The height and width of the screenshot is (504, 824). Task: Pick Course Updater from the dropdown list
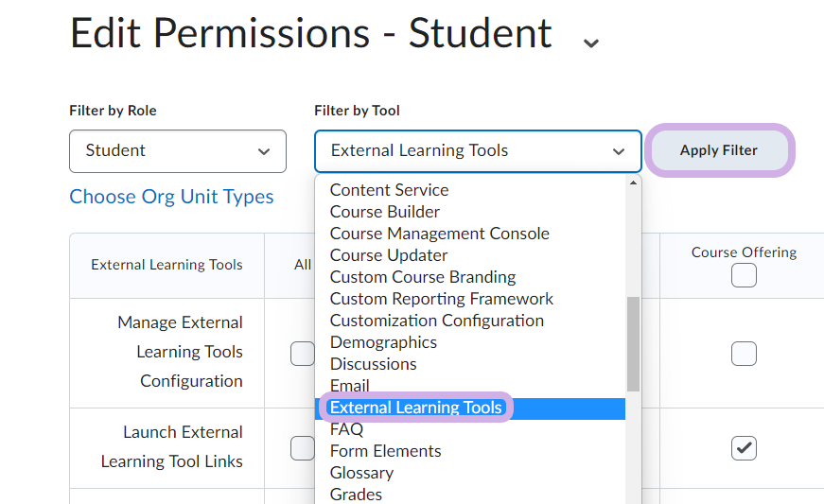[388, 255]
